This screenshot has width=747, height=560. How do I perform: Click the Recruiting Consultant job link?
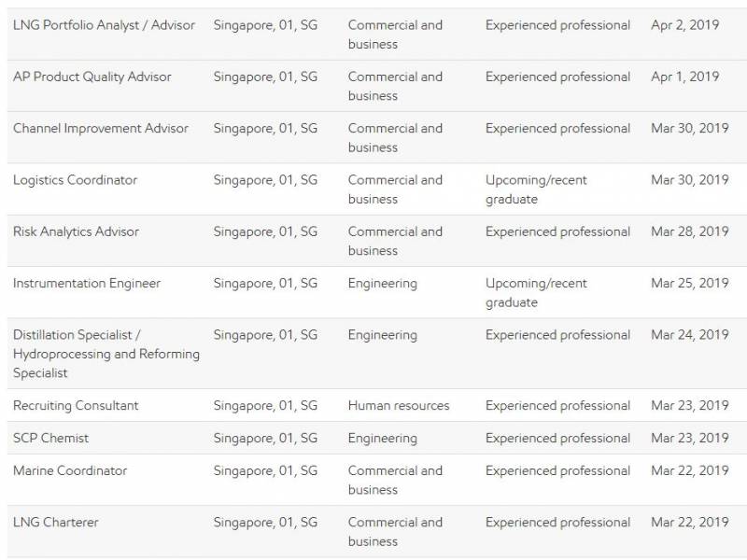76,405
